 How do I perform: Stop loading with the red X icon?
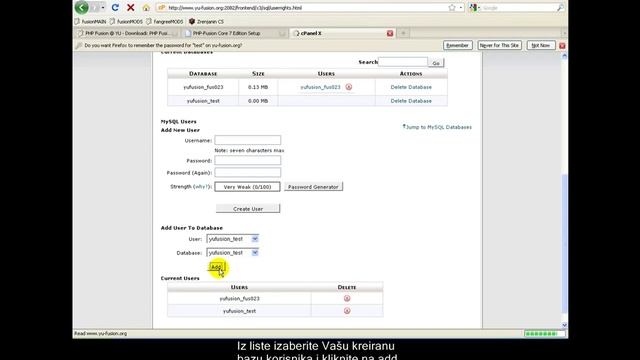pos(131,7)
